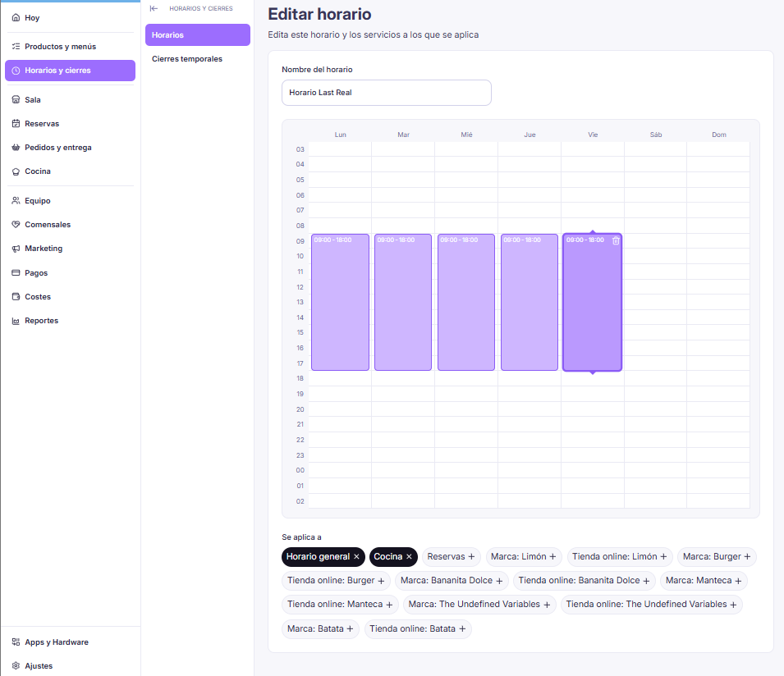This screenshot has width=784, height=676.
Task: Click the Hoy home icon
Action: click(x=16, y=17)
